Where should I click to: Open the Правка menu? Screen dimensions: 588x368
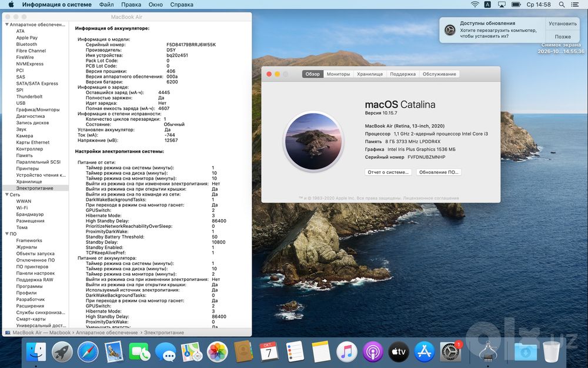pos(131,5)
